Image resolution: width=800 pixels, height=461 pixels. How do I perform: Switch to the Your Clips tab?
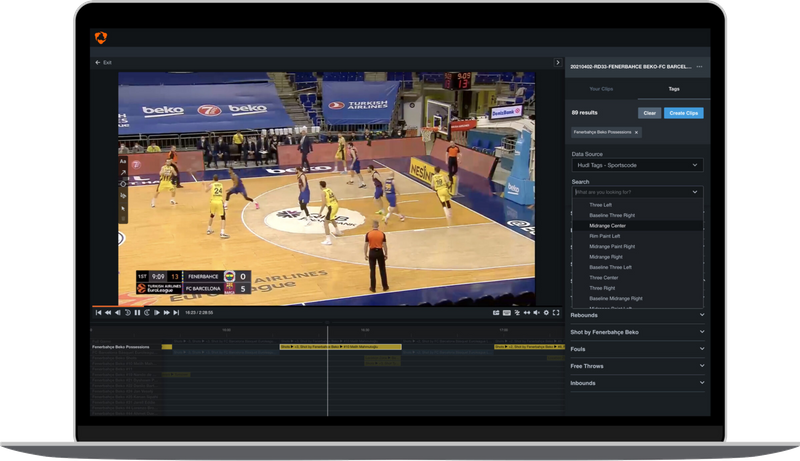click(601, 89)
